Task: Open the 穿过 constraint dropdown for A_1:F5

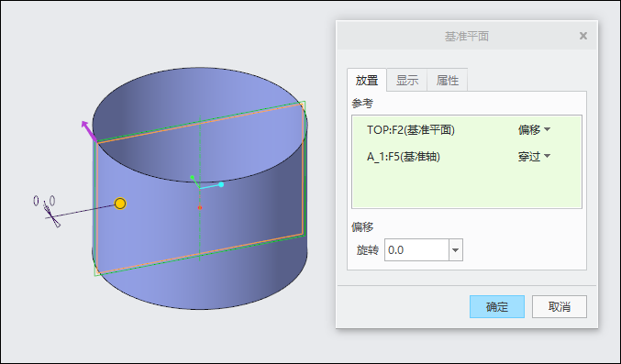Action: (534, 157)
